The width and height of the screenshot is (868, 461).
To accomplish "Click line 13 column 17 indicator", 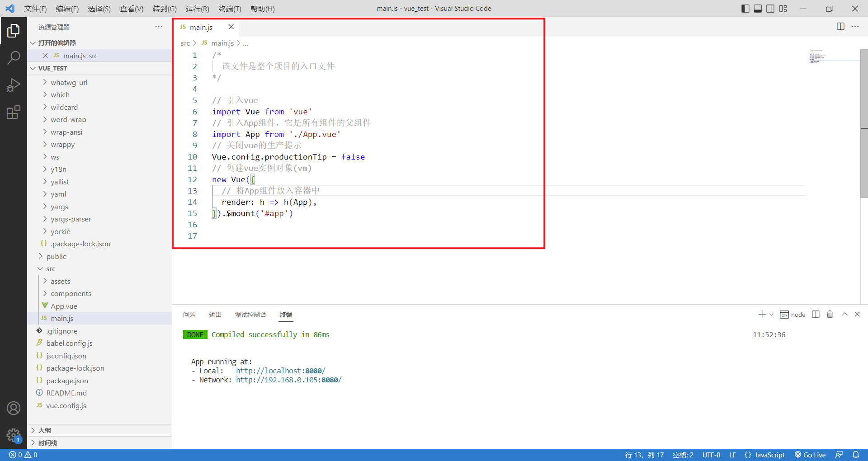I will (644, 455).
